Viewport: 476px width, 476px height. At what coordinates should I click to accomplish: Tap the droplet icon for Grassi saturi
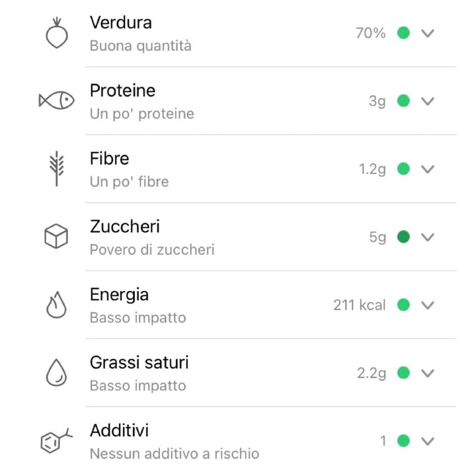point(56,372)
